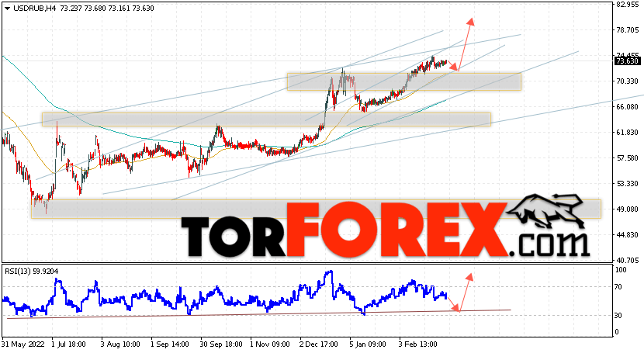644x353 pixels.
Task: Select the price axis label 49.080
Action: coord(627,209)
